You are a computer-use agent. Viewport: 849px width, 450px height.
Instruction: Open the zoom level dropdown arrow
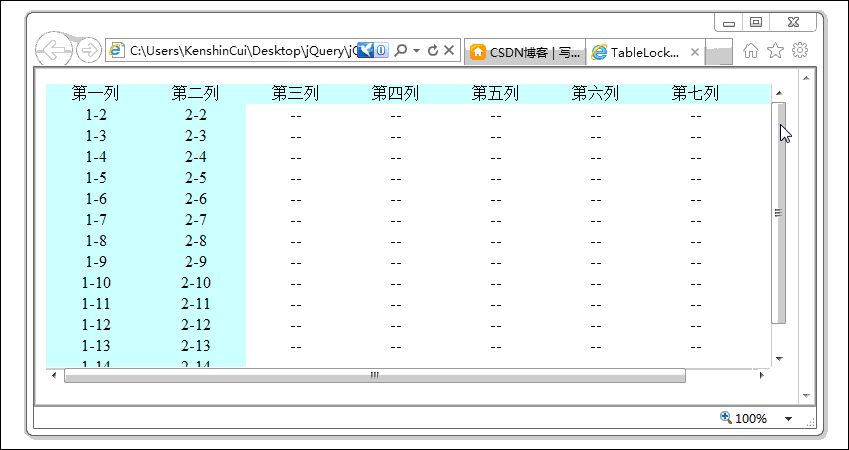coord(789,419)
